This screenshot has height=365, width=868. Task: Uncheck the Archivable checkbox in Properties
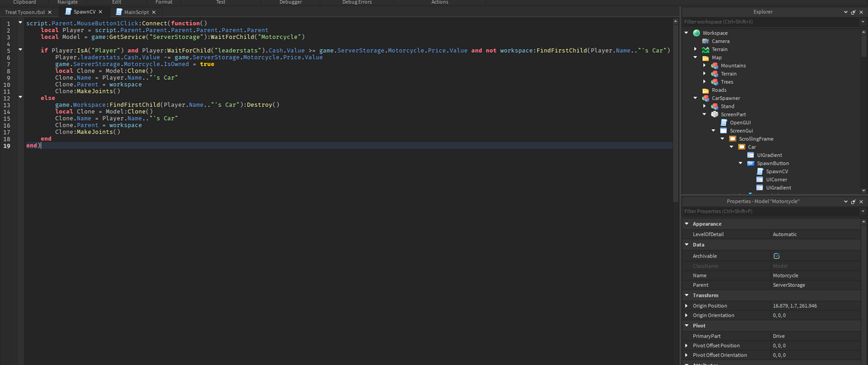776,255
